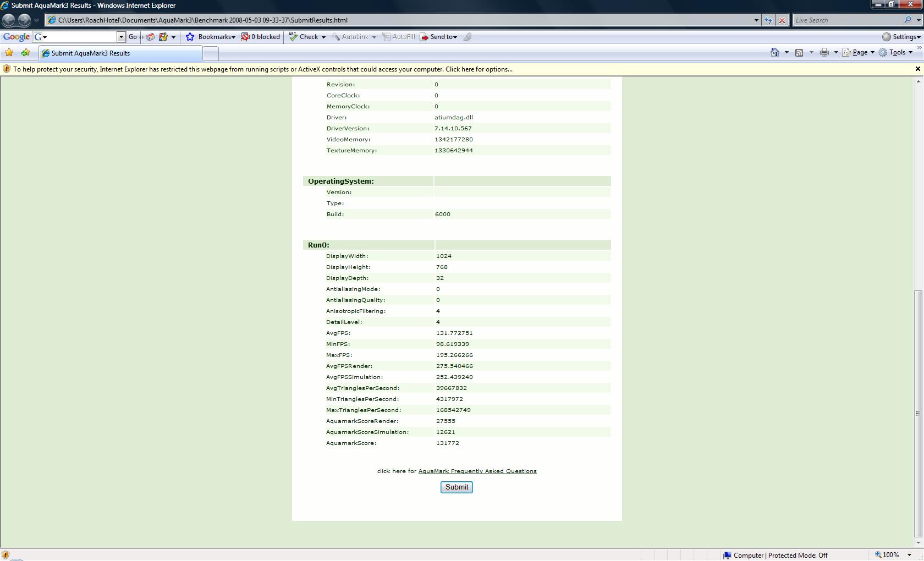Click the highlighter pen icon on Google toolbar
This screenshot has height=561, width=924.
click(x=468, y=37)
